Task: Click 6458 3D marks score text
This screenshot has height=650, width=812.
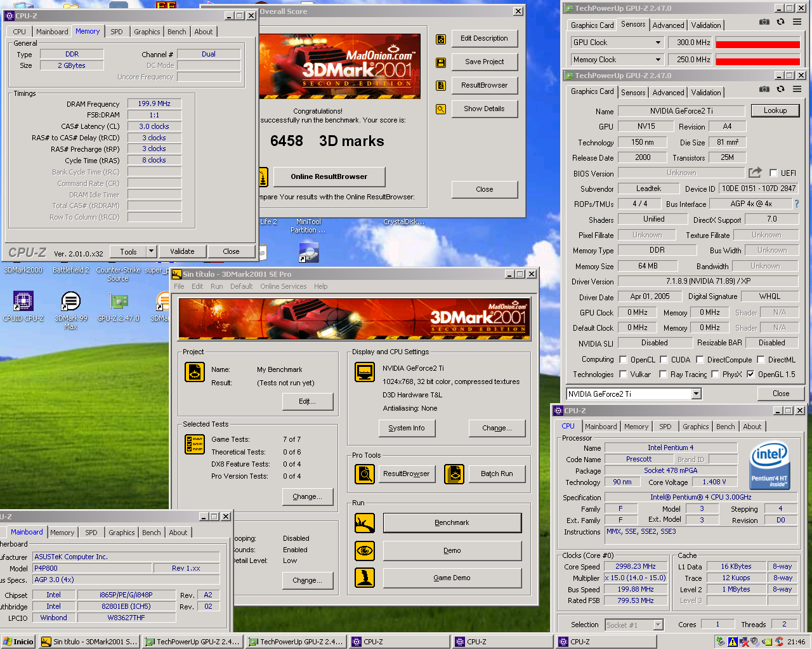Action: click(x=327, y=141)
